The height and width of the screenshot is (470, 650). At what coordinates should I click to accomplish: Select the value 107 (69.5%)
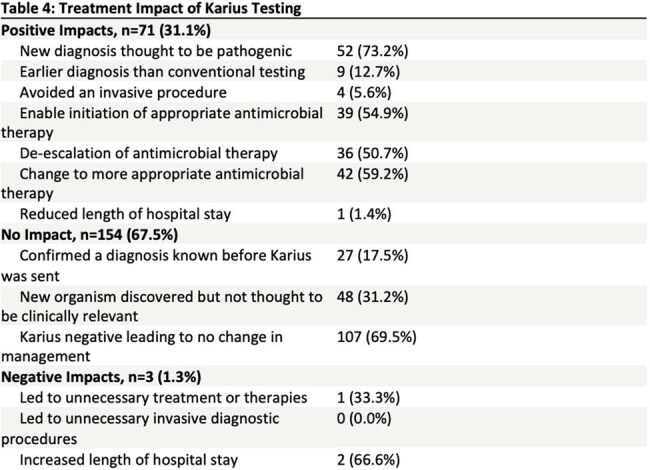pyautogui.click(x=376, y=337)
